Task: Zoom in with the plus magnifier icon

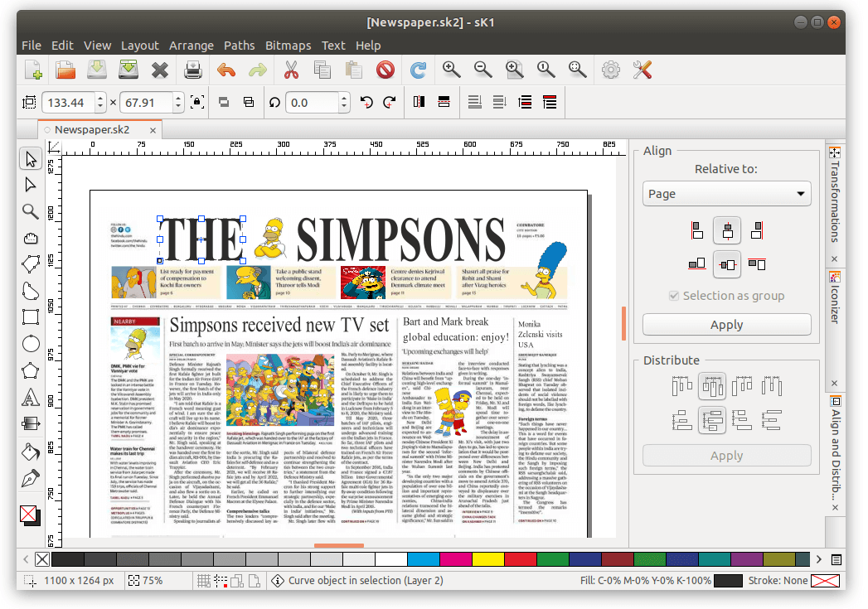Action: click(451, 70)
